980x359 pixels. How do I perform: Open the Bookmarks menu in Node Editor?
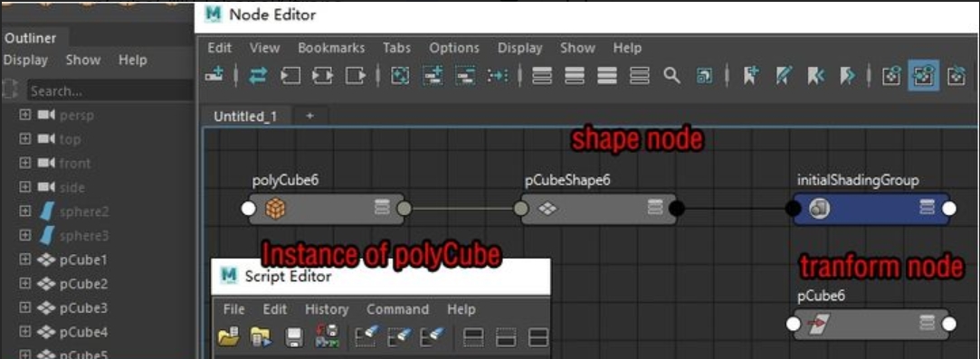331,48
